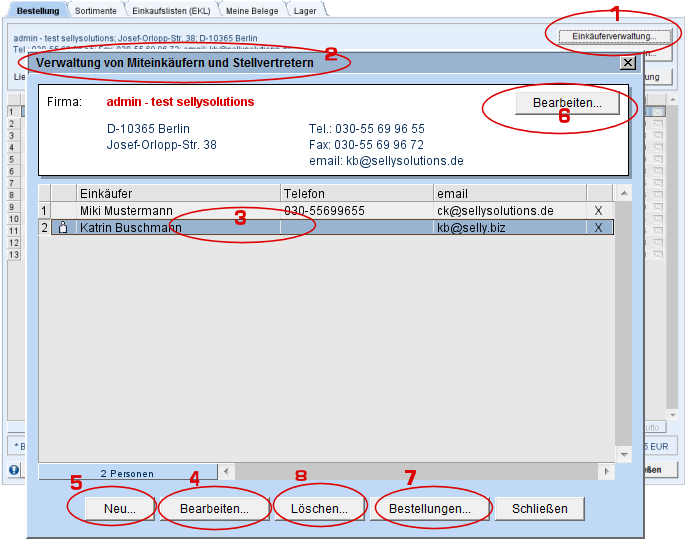Click email ck@sellysolutions.de cell
686x540 pixels.
(x=495, y=211)
